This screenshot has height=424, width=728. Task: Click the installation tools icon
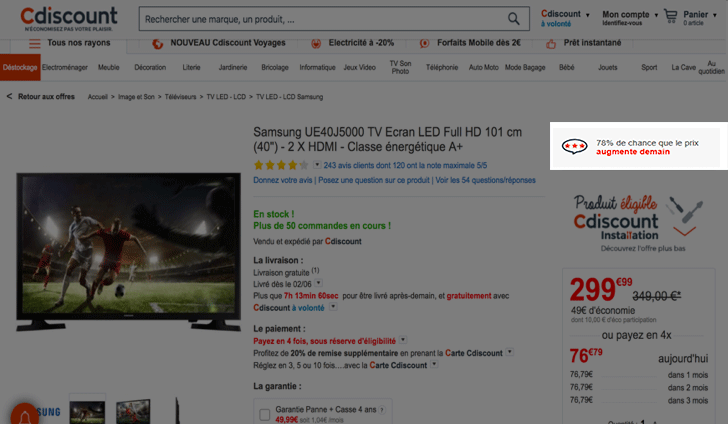coord(685,209)
